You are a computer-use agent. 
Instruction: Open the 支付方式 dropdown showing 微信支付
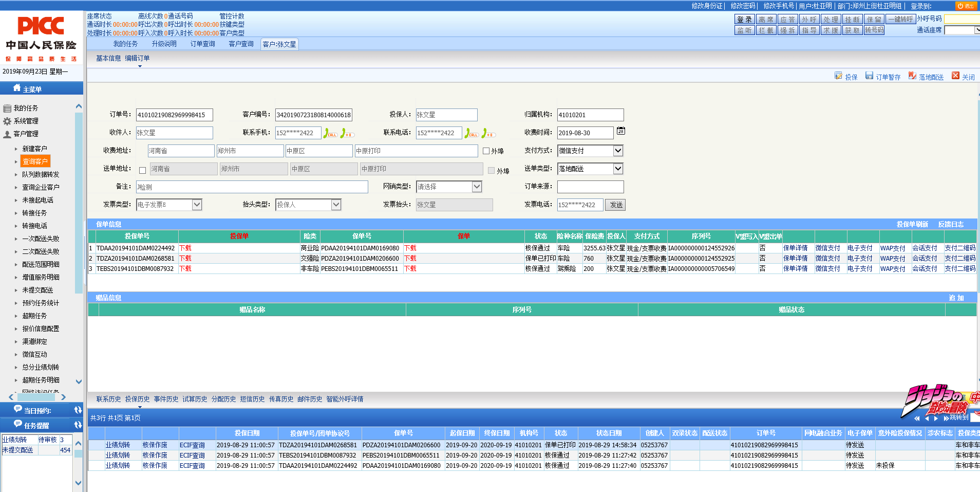[x=618, y=151]
